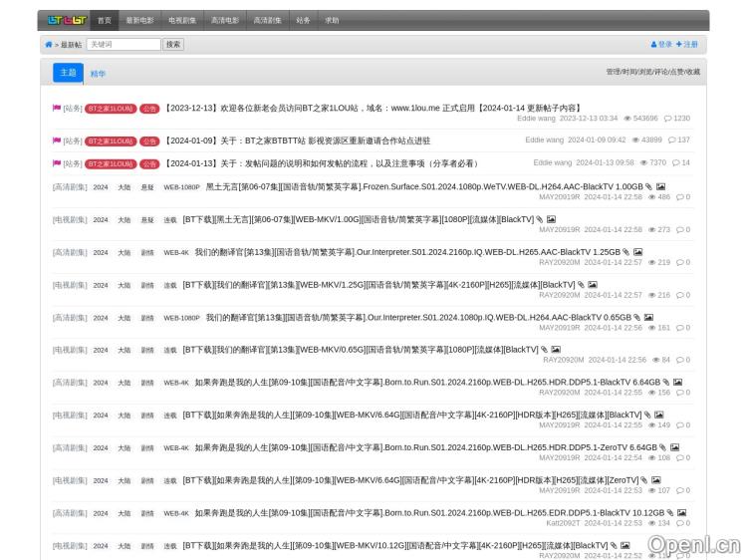Select the 主题 tab
Image resolution: width=747 pixels, height=560 pixels.
click(68, 73)
